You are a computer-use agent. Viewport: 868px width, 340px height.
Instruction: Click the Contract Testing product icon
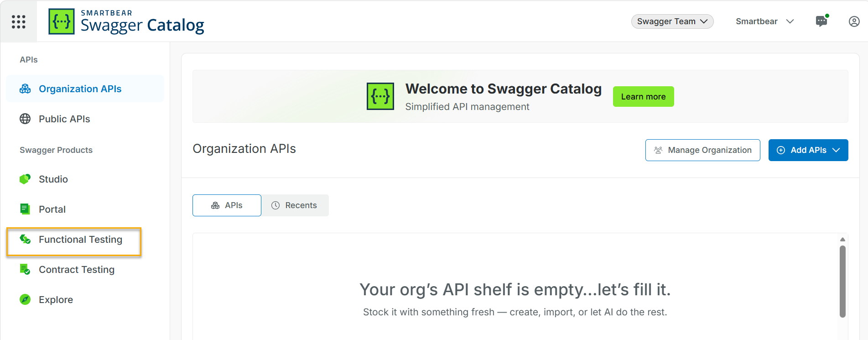pyautogui.click(x=25, y=270)
